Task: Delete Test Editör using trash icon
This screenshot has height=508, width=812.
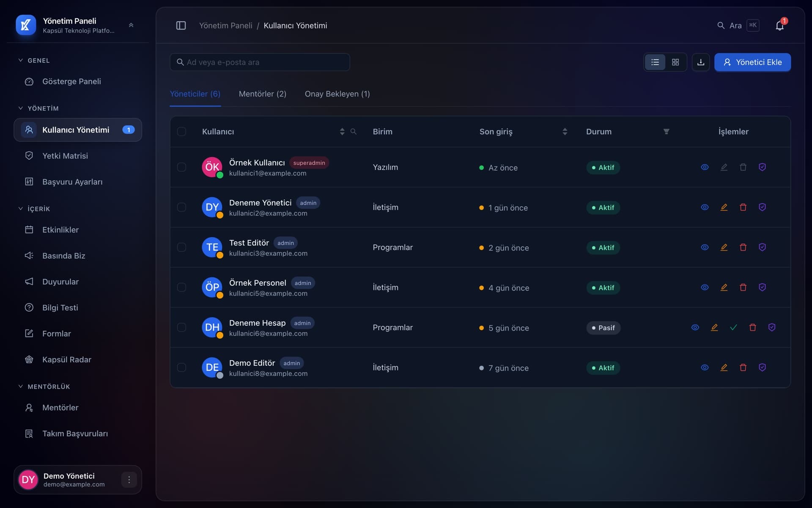Action: 743,247
